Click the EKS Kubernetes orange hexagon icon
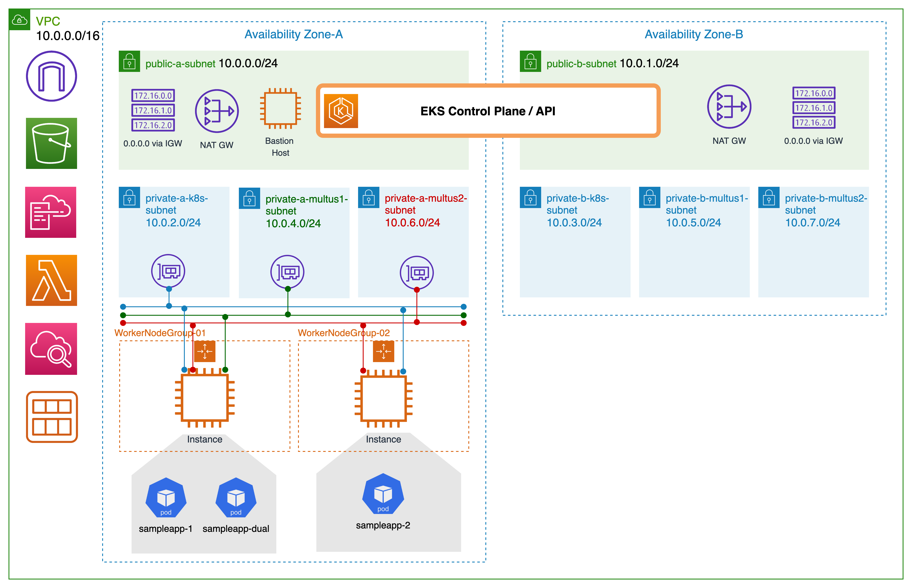 pos(341,111)
